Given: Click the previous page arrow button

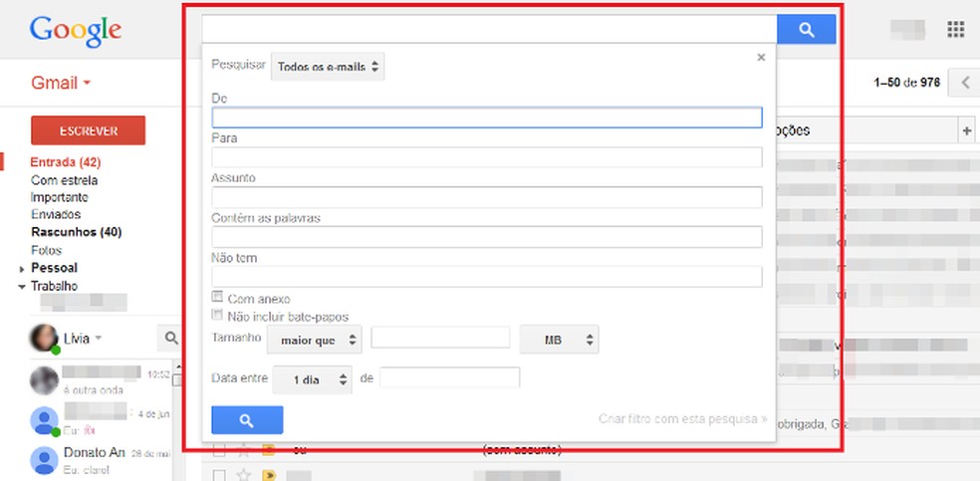Looking at the screenshot, I should click(964, 83).
